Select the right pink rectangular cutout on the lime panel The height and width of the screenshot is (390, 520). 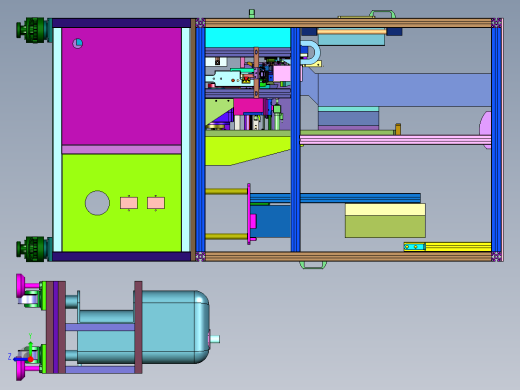(156, 203)
